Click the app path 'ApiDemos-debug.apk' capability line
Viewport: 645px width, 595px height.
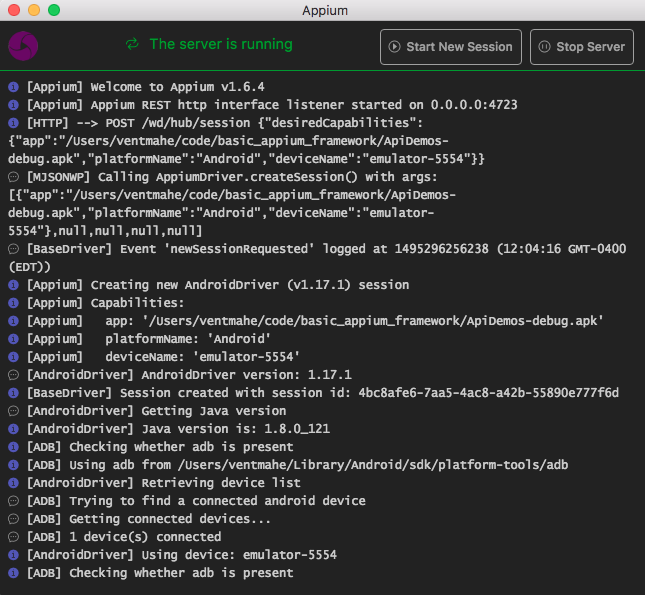pos(354,321)
